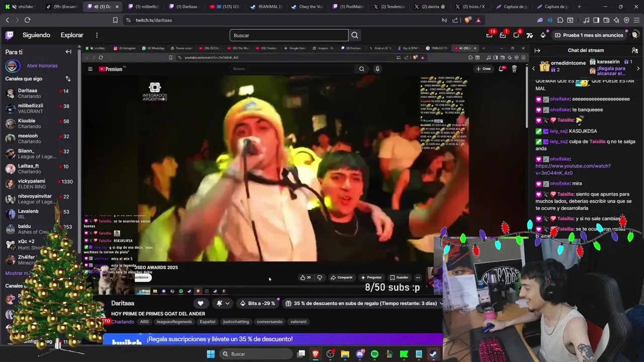Bookmark the twitch.tv/daritaaa page
644x362 pixels.
[x=115, y=20]
